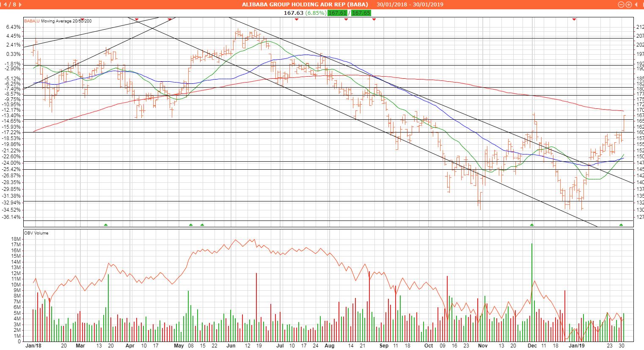Click the bid price 167.61
The width and height of the screenshot is (644, 350).
[x=337, y=13]
